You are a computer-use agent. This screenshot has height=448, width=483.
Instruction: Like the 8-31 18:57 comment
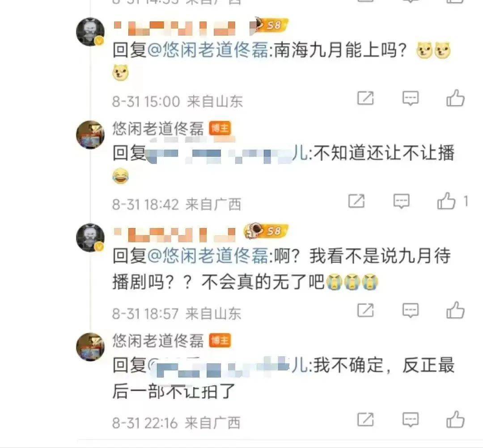coord(455,310)
